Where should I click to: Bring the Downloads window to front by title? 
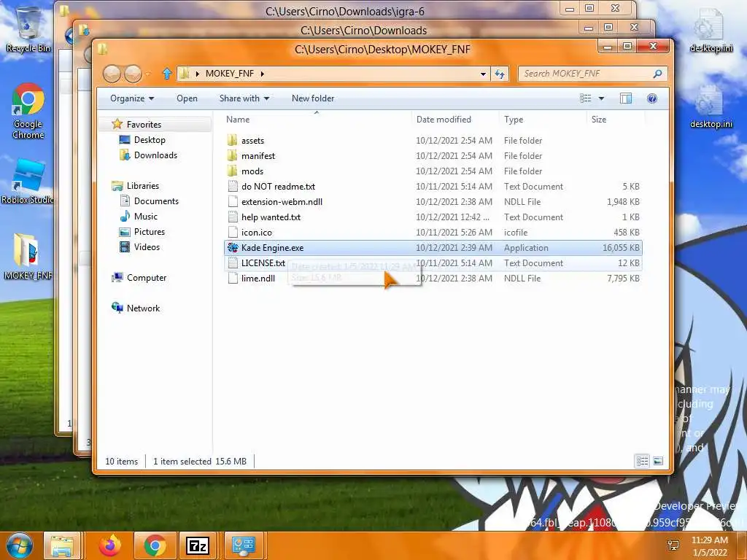(x=363, y=30)
